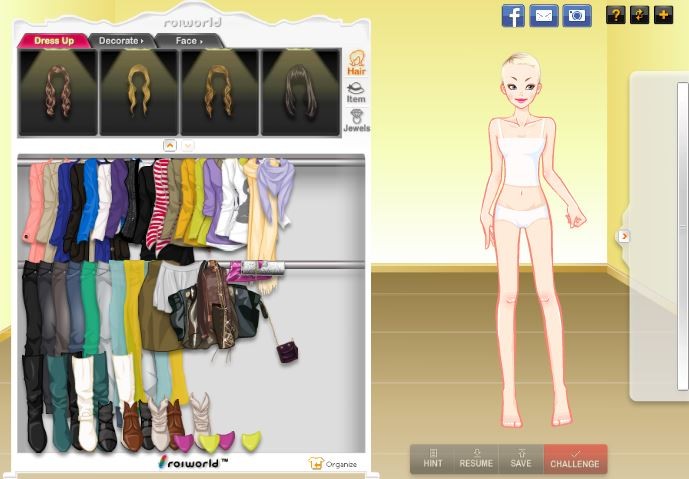This screenshot has height=479, width=689.
Task: Select the Item hat category icon
Action: 356,92
